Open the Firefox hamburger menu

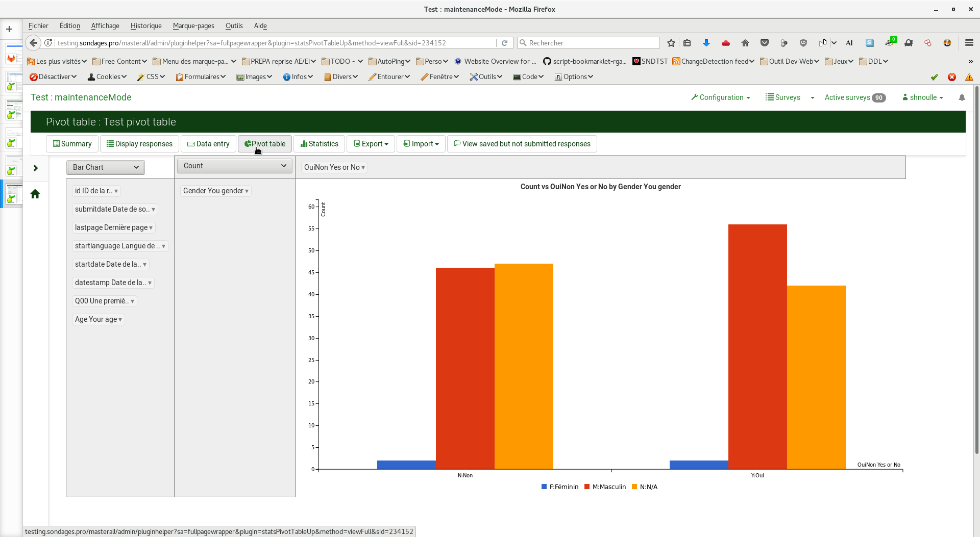(x=969, y=43)
